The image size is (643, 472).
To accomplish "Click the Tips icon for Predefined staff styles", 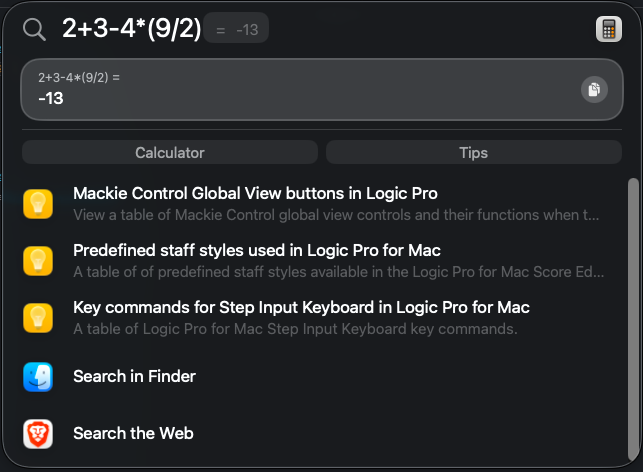I will click(x=38, y=261).
